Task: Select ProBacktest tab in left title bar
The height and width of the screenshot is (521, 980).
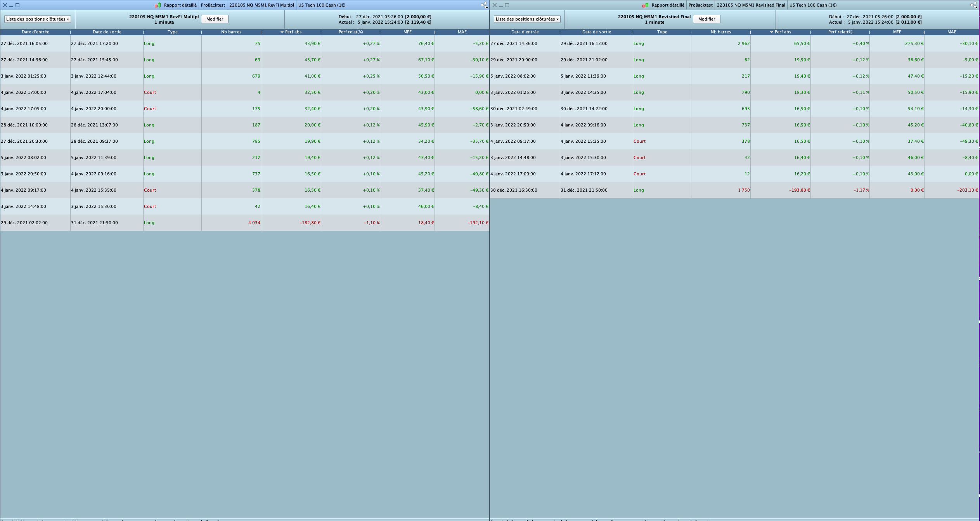Action: [213, 5]
